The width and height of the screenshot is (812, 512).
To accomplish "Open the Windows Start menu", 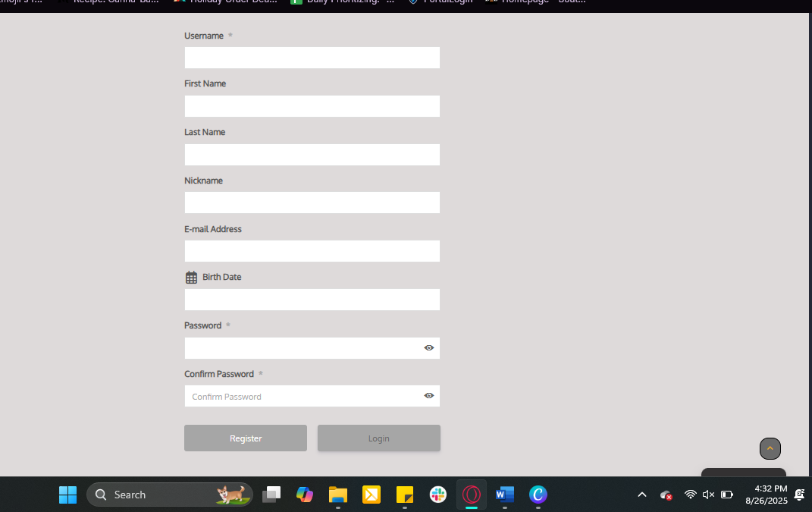I will coord(68,495).
